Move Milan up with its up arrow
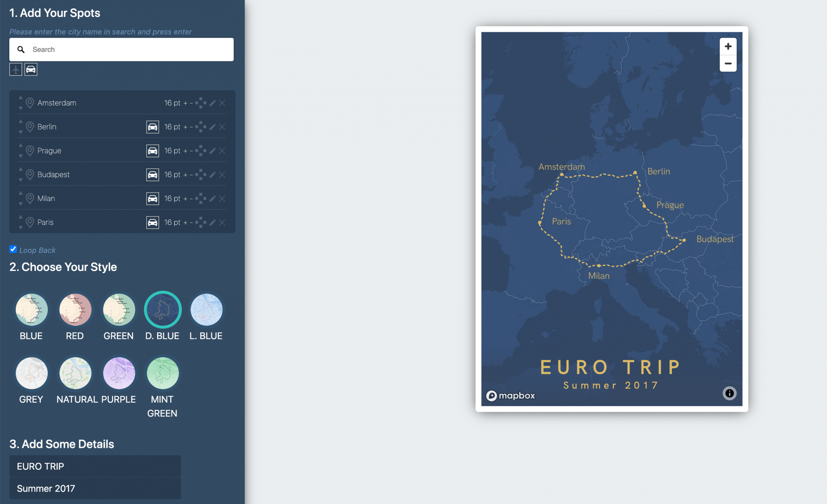This screenshot has width=827, height=504. click(x=21, y=193)
